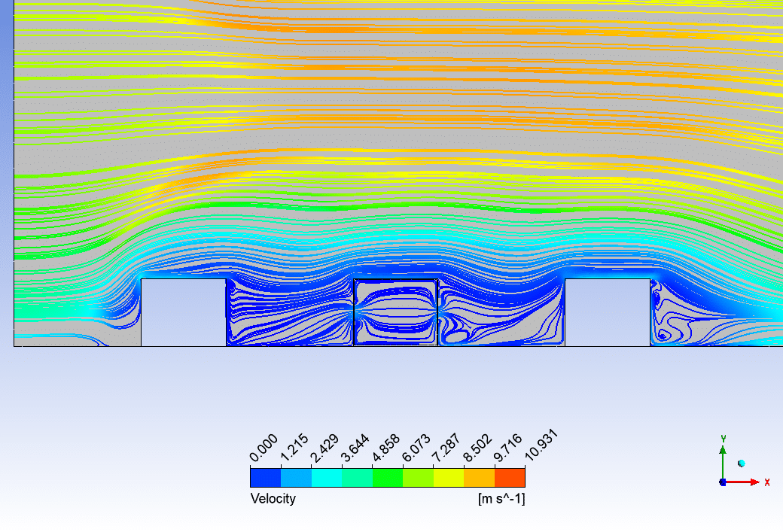Click the cyan sphere beside the axis triad

(742, 464)
